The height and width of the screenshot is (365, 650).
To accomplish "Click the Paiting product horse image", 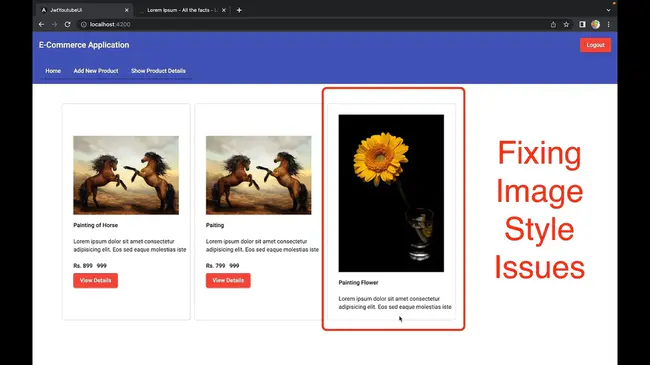I will 259,175.
